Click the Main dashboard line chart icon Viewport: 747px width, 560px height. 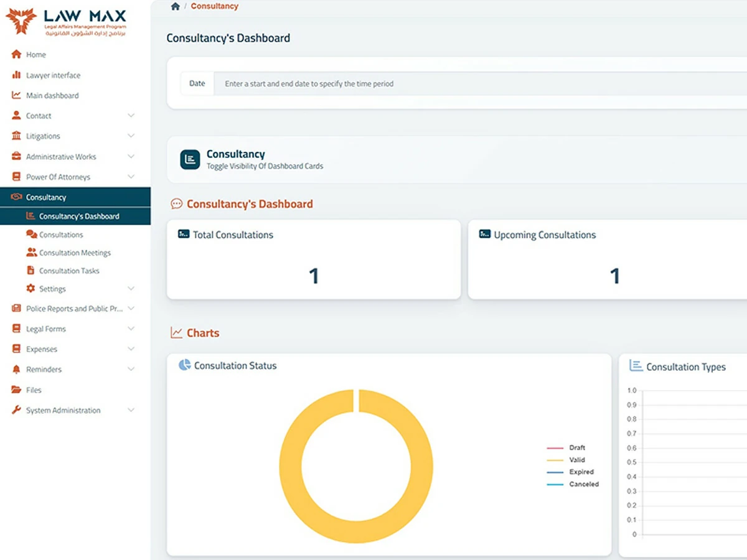16,95
